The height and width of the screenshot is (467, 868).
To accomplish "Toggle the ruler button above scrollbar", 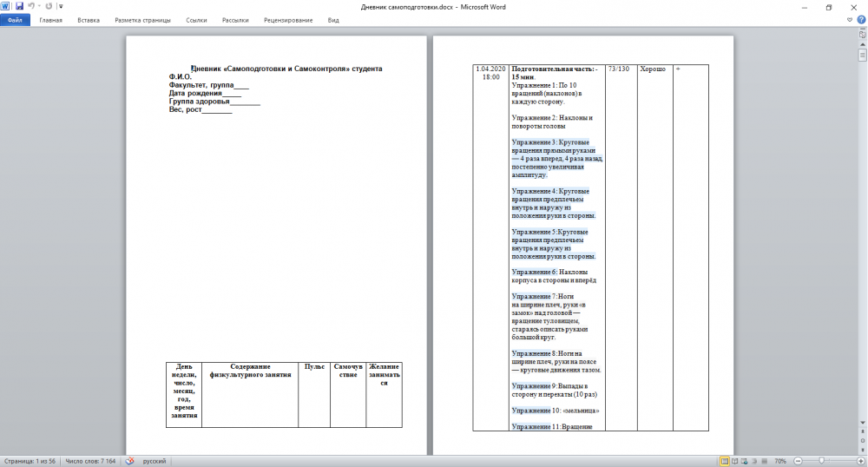I will [x=863, y=35].
